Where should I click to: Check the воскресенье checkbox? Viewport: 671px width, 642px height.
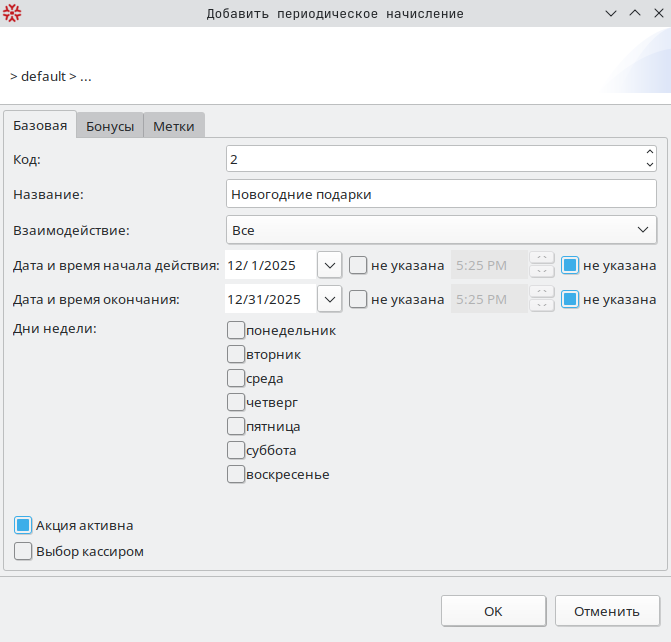click(x=236, y=474)
